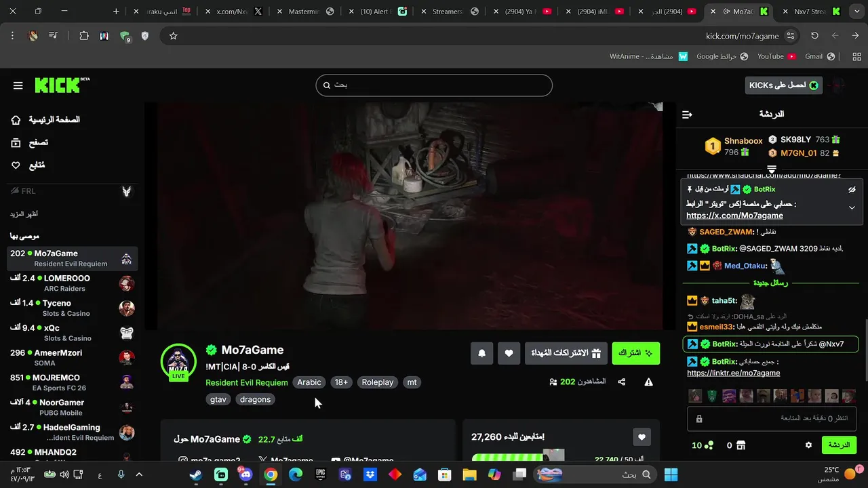This screenshot has height=488, width=868.
Task: Select the dragons tag
Action: (256, 399)
